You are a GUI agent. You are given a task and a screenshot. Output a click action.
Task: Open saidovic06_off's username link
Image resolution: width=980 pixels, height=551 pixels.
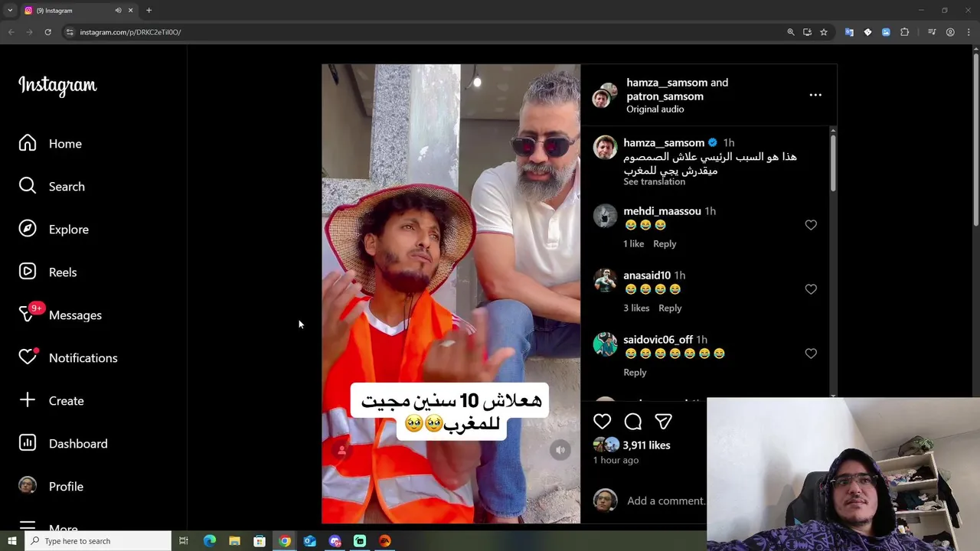(658, 340)
